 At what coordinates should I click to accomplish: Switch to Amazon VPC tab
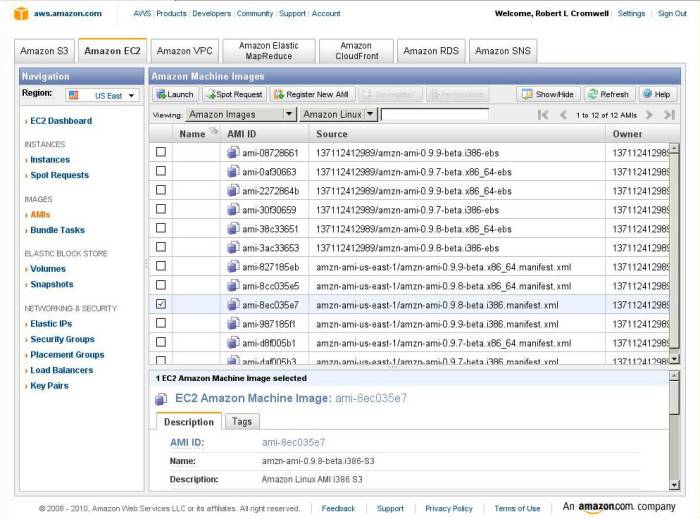tap(184, 51)
